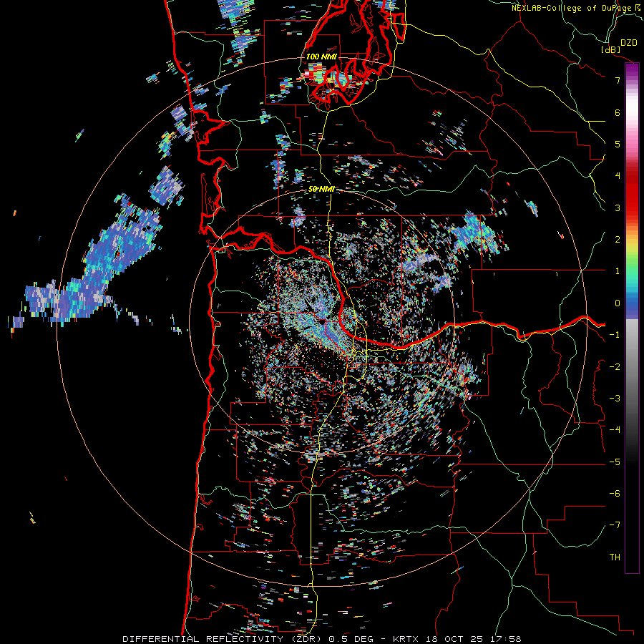This screenshot has height=644, width=644.
Task: Click the 6 tick label on color scale
Action: point(618,112)
